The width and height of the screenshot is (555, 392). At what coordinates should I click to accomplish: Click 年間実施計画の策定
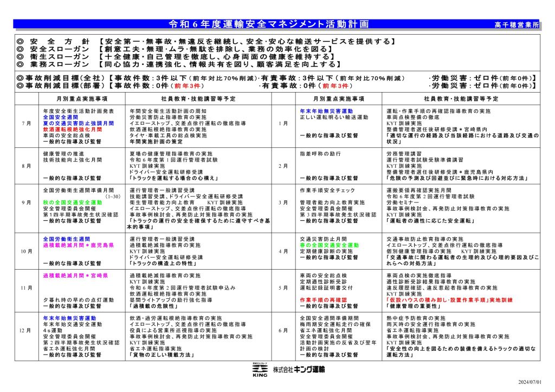[x=156, y=142]
